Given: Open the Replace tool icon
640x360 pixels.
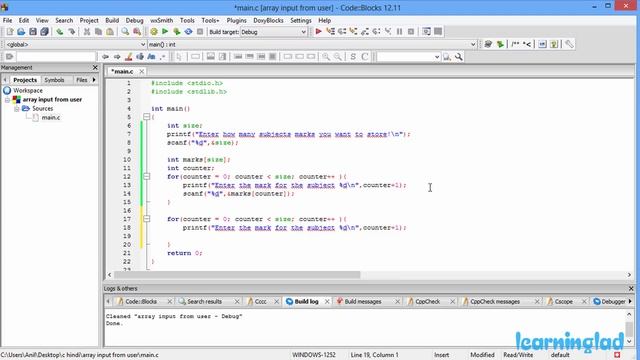Looking at the screenshot, I should tap(137, 32).
